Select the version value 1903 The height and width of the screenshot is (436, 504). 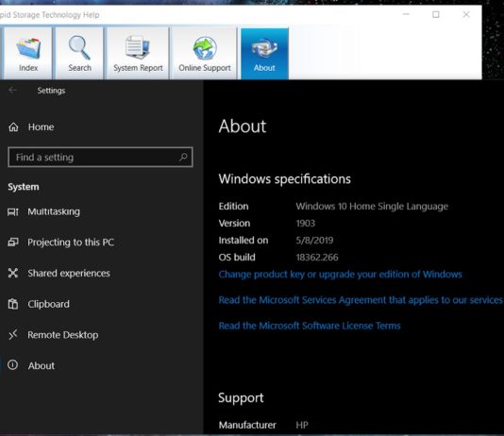coord(306,224)
